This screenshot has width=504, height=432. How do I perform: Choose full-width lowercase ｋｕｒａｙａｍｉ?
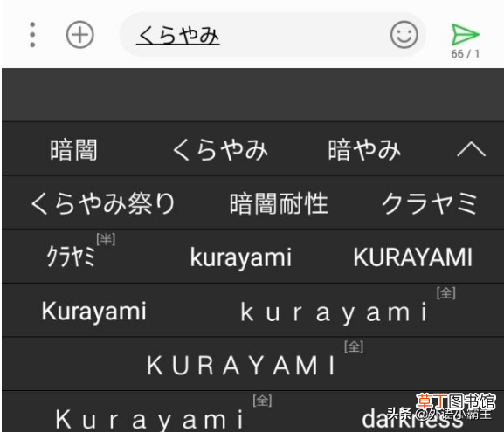coord(335,312)
